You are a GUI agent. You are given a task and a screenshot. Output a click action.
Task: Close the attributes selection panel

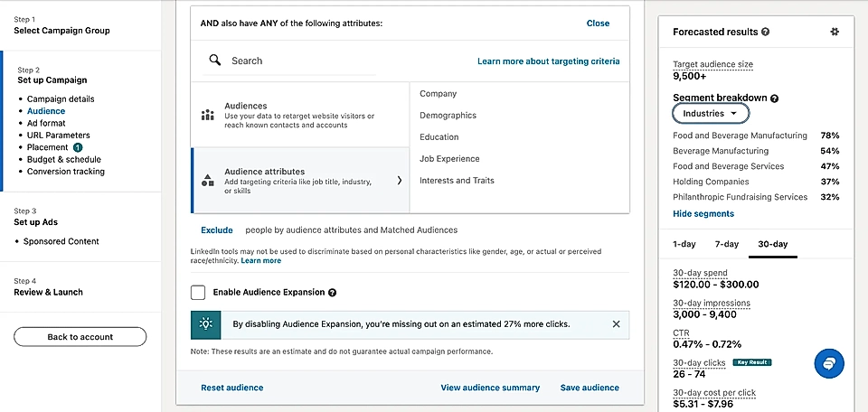tap(598, 23)
